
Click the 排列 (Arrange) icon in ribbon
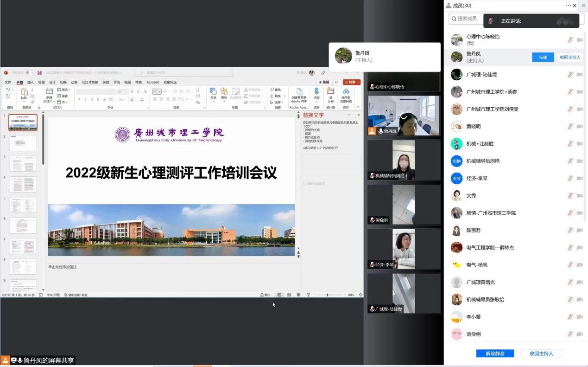(x=224, y=92)
